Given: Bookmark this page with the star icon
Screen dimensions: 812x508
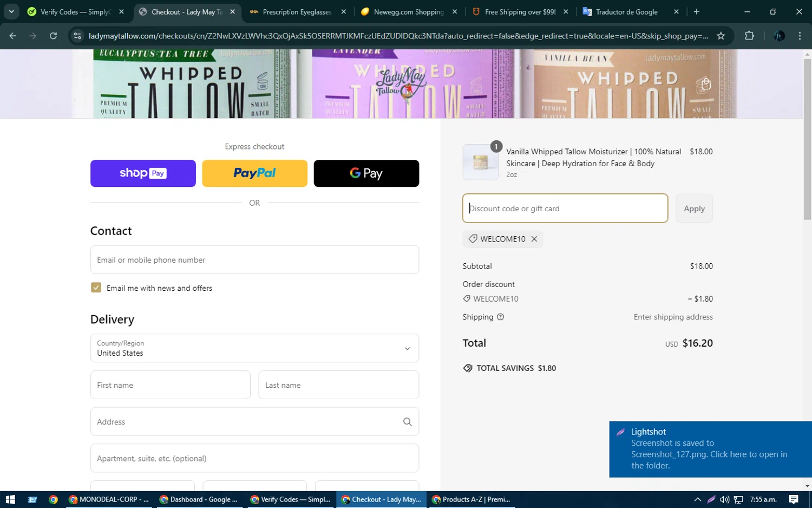Looking at the screenshot, I should coord(721,36).
